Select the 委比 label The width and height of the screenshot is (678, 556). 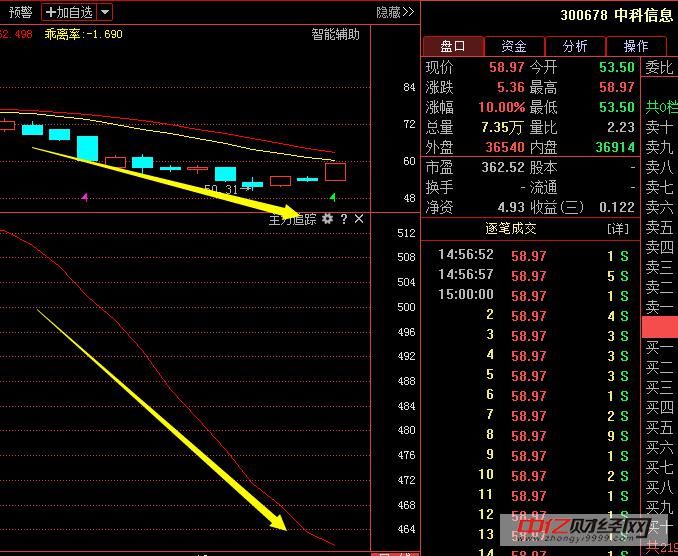click(659, 67)
